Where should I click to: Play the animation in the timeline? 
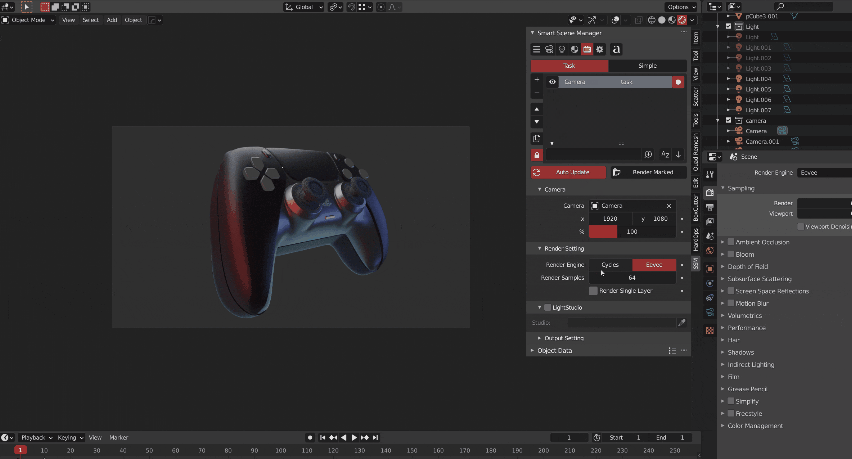(354, 437)
